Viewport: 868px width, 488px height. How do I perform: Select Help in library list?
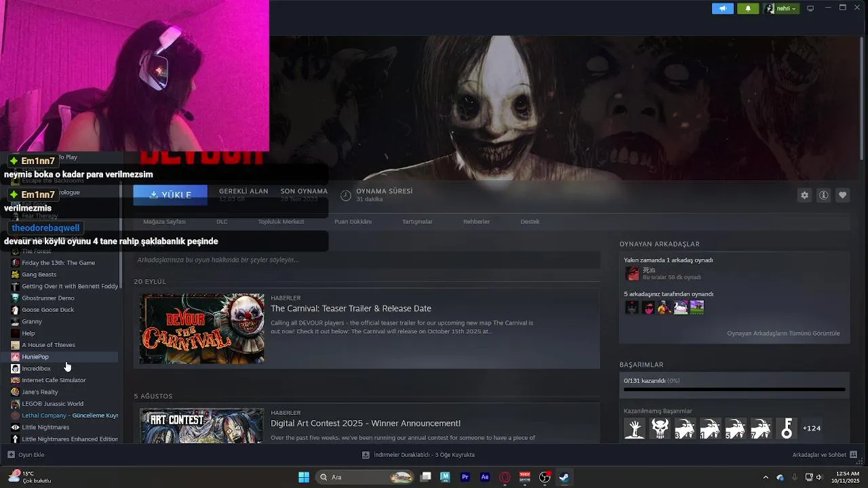(28, 333)
